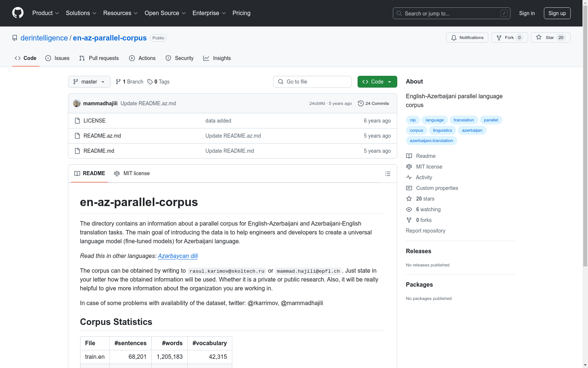Click the slash shortcut key icon
Viewport: 588px width, 368px height.
pos(504,13)
